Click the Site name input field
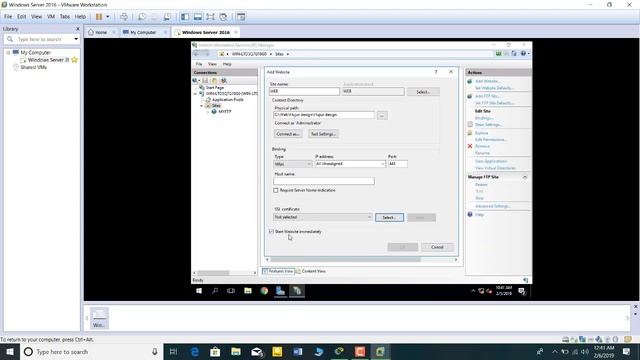640x360 pixels. click(304, 91)
